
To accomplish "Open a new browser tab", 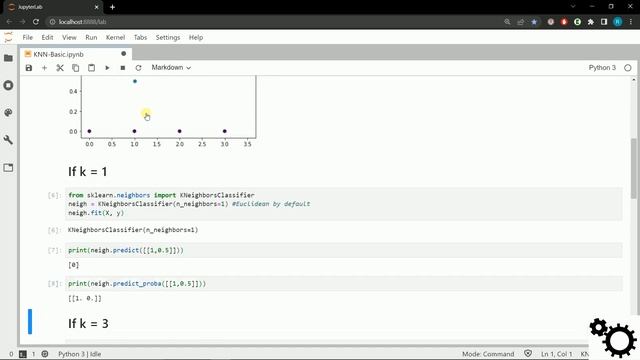I will point(112,7).
